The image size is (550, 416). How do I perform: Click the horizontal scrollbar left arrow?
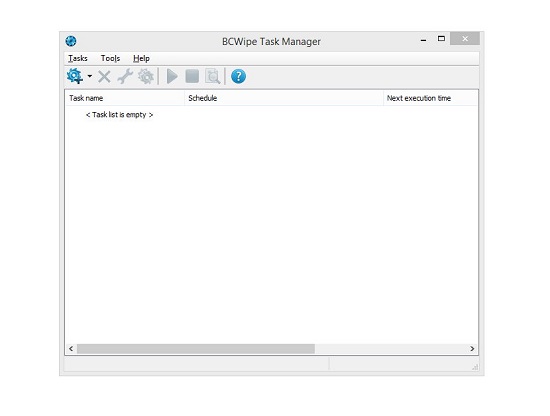tap(71, 349)
